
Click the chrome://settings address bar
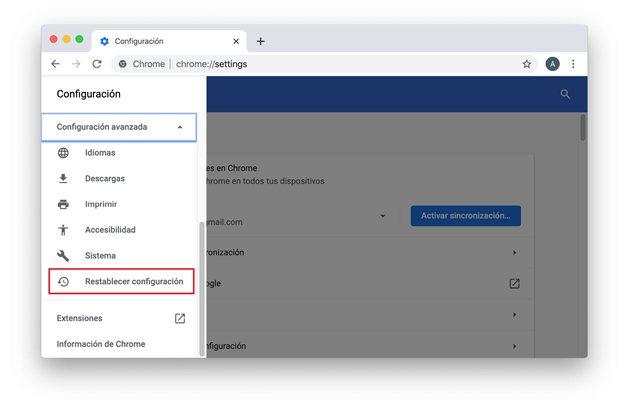[324, 64]
